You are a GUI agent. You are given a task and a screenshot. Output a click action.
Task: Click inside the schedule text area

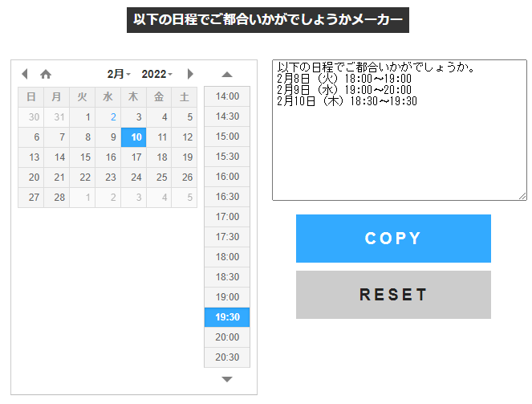[400, 130]
